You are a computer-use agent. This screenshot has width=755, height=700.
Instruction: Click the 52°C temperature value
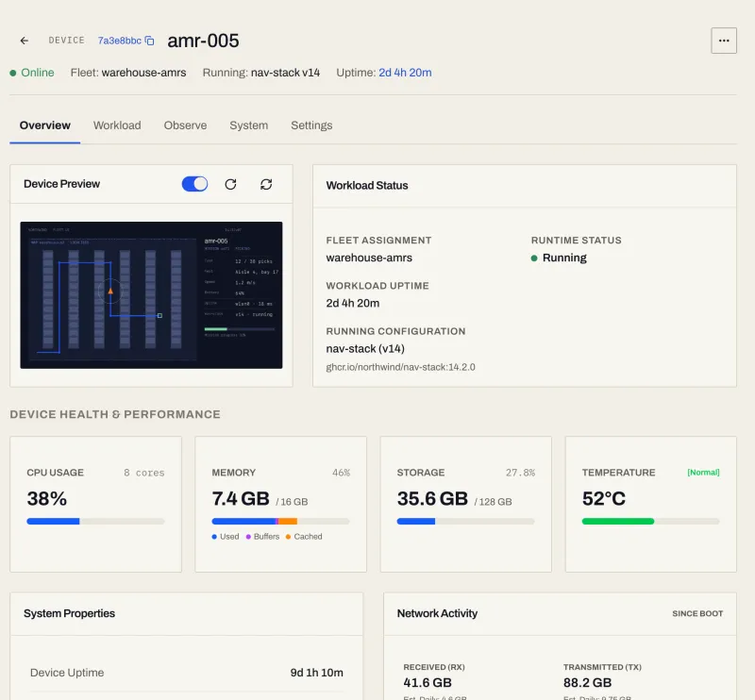coord(603,499)
